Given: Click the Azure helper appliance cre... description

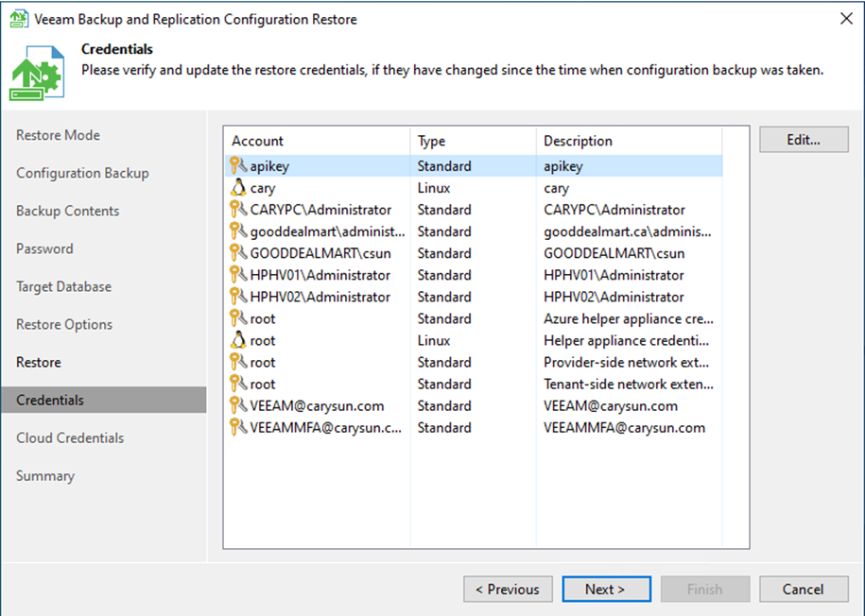Looking at the screenshot, I should (x=629, y=318).
